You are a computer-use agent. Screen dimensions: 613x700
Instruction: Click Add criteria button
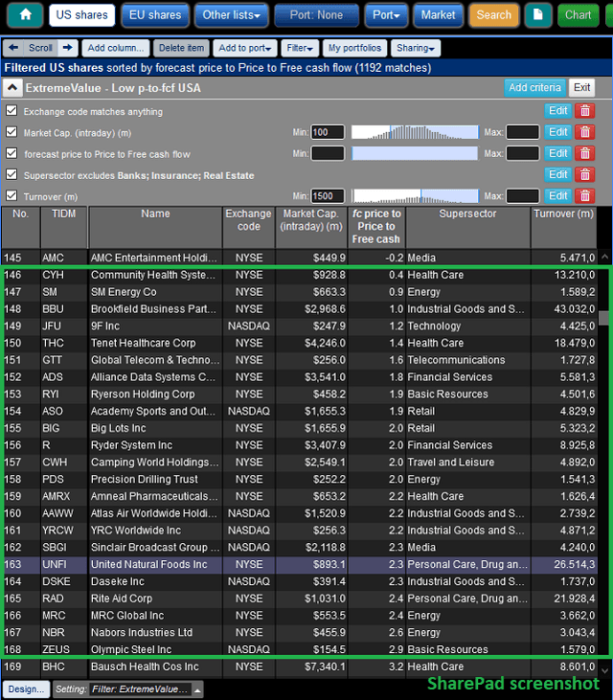pyautogui.click(x=534, y=87)
